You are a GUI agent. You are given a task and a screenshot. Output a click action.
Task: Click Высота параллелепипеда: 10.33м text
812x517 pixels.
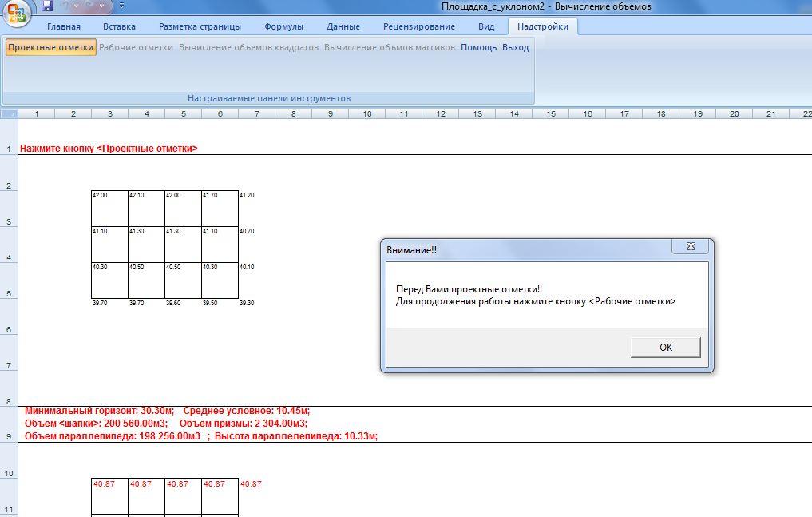click(x=296, y=436)
